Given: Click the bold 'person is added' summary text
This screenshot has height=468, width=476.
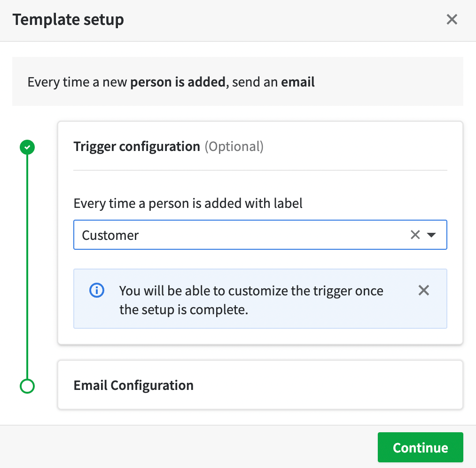Looking at the screenshot, I should [177, 81].
